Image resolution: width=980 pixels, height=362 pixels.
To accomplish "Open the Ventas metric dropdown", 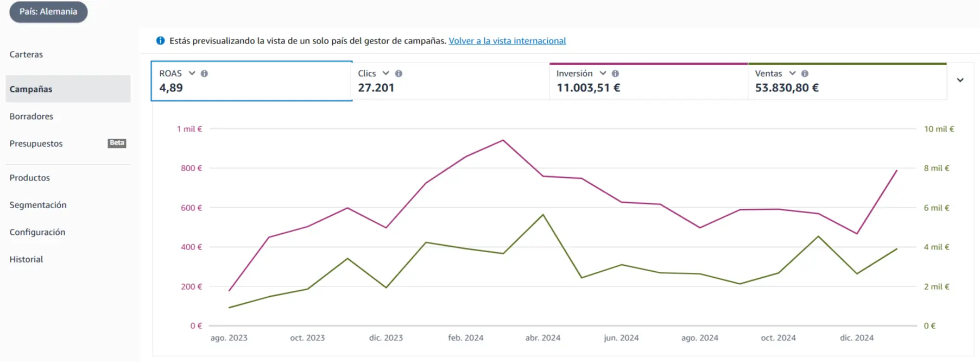I will pos(792,73).
